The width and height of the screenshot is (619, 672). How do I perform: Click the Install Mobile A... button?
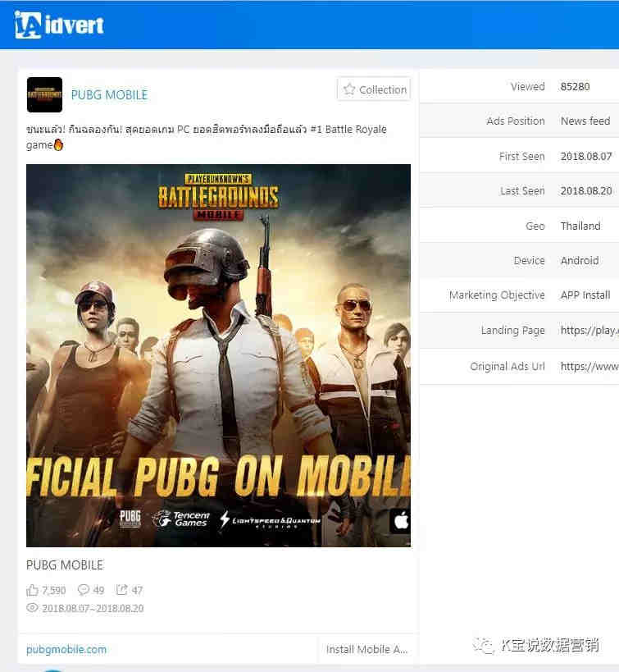point(366,649)
